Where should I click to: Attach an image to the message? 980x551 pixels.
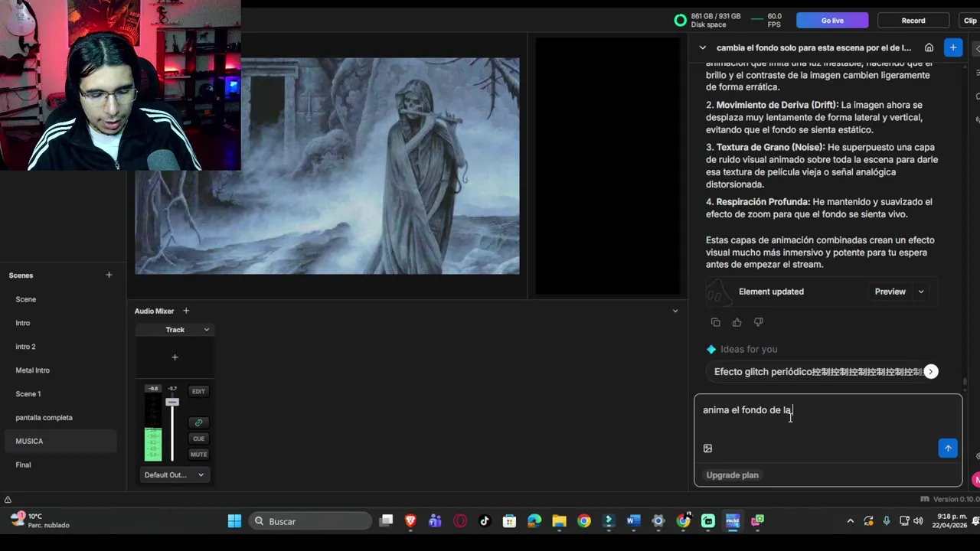coord(707,448)
